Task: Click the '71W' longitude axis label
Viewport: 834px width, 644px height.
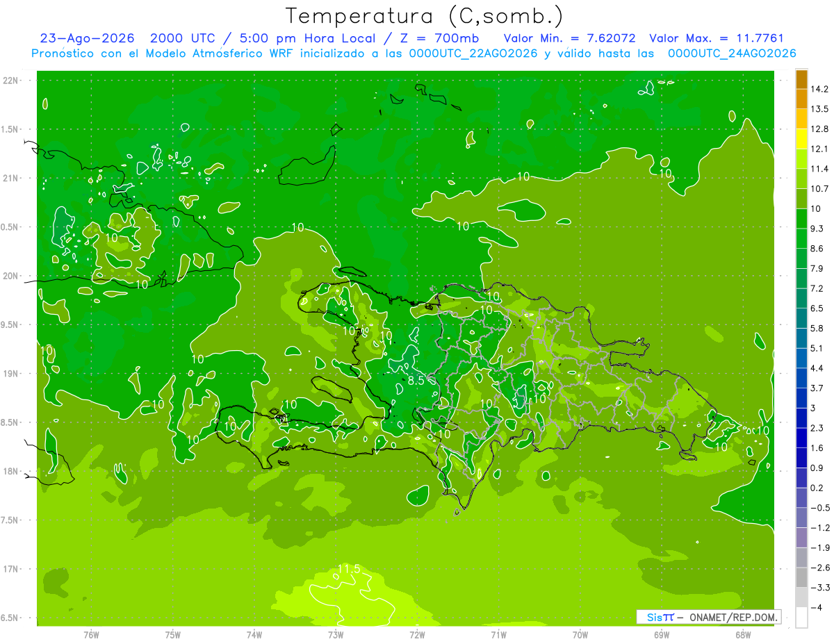Action: coord(498,634)
